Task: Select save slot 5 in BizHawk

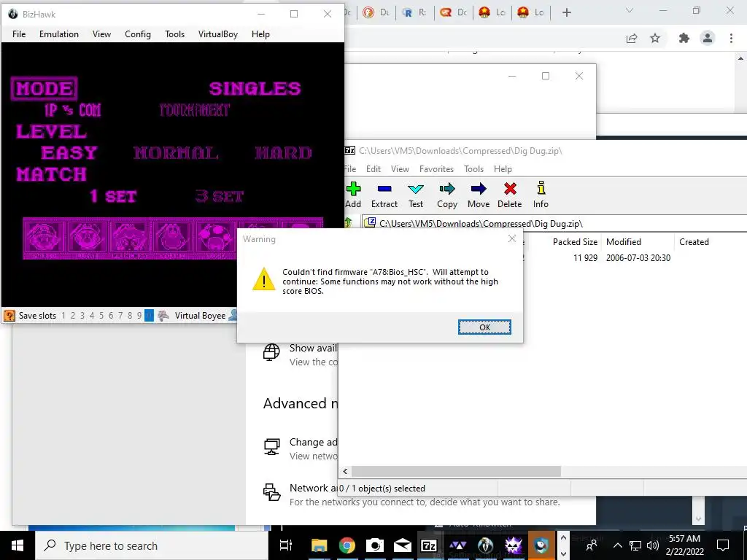Action: point(101,315)
